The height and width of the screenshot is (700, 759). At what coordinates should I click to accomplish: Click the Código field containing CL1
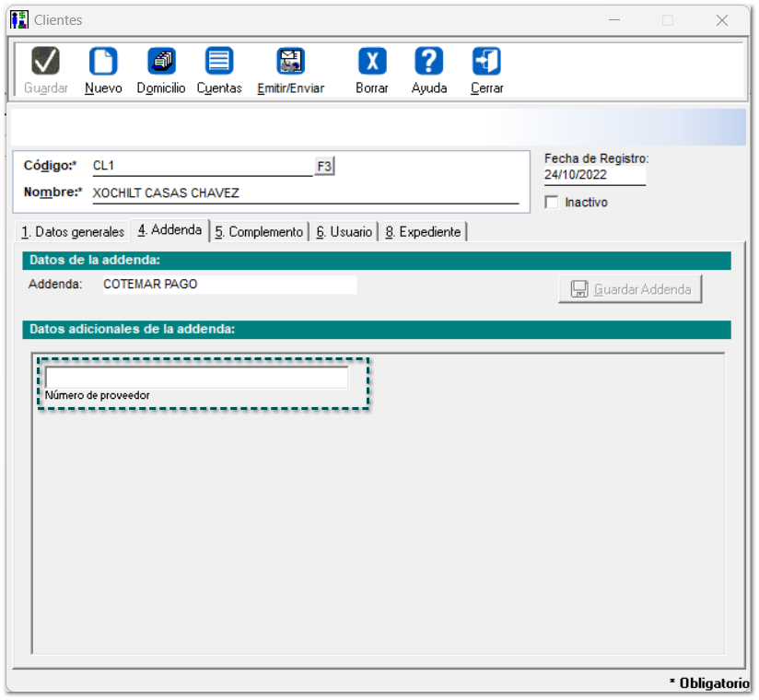coord(201,166)
